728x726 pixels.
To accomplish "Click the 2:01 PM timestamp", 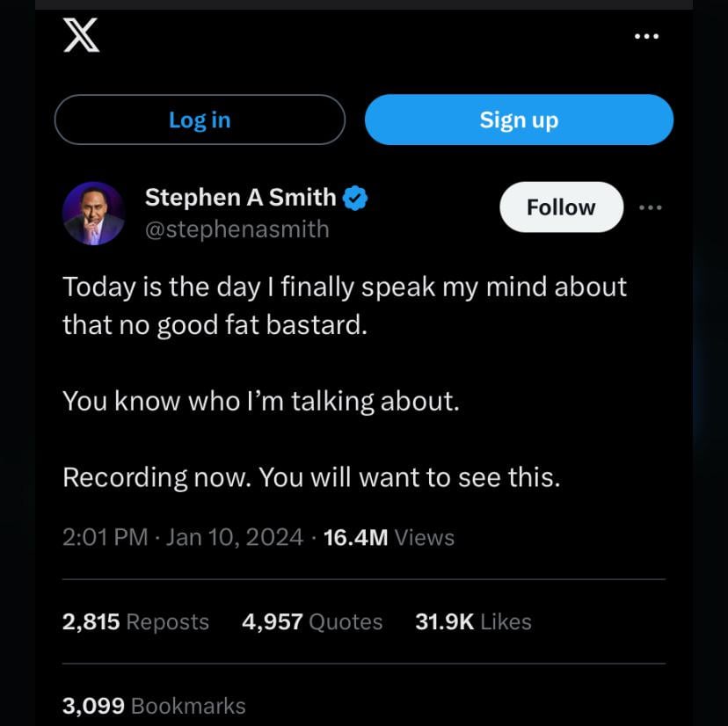I will click(x=105, y=537).
